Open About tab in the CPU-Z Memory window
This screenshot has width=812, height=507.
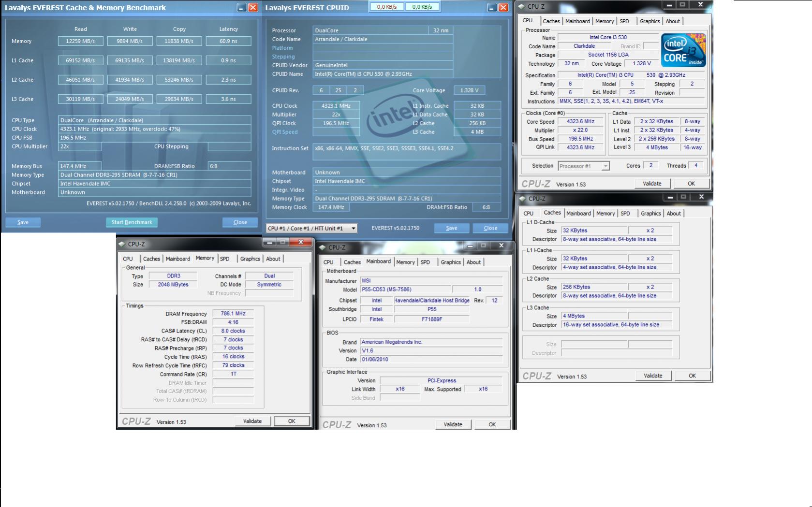tap(273, 259)
